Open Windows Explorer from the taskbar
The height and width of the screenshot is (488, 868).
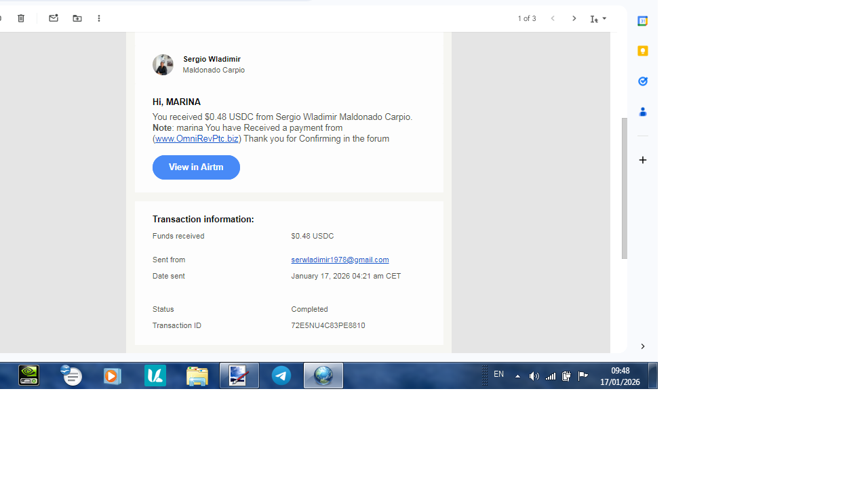(197, 375)
